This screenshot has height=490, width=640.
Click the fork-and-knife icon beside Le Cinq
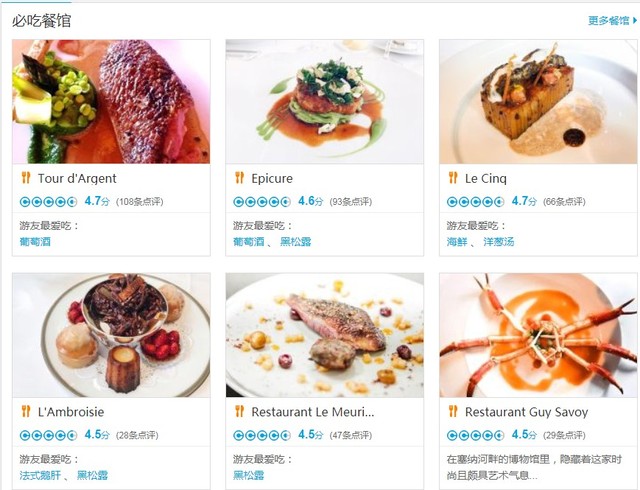tap(453, 178)
